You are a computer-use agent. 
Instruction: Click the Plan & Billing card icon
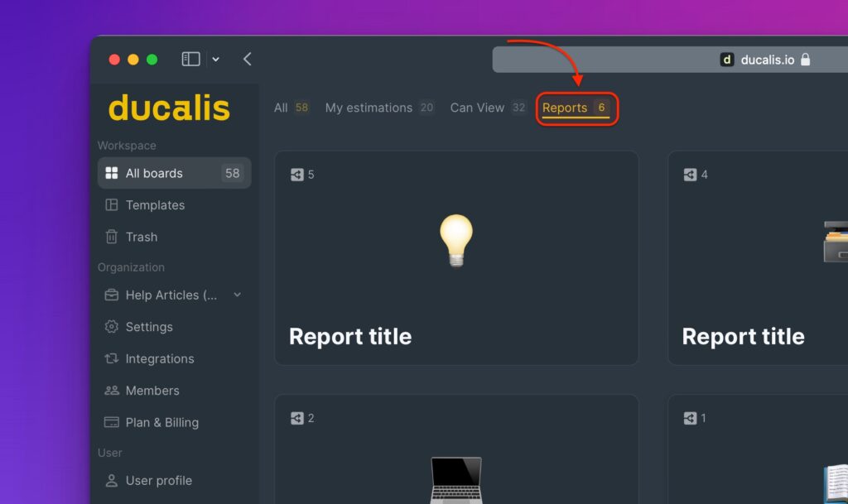point(111,422)
